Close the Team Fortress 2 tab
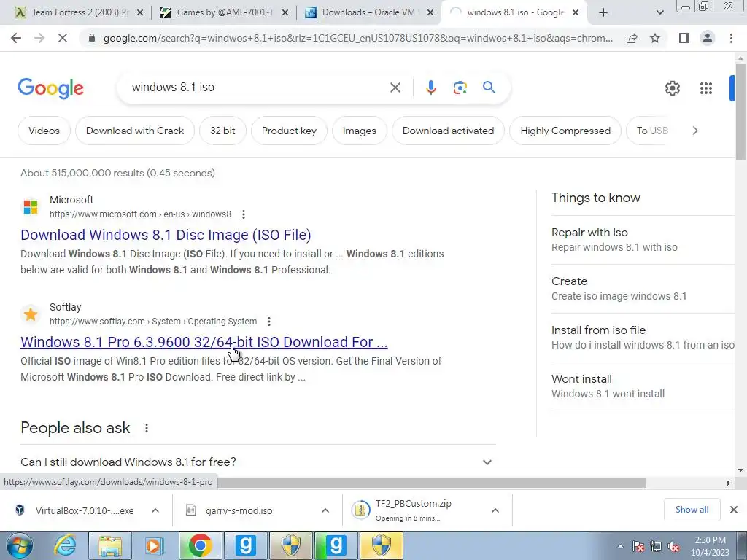The height and width of the screenshot is (560, 747). click(x=140, y=13)
